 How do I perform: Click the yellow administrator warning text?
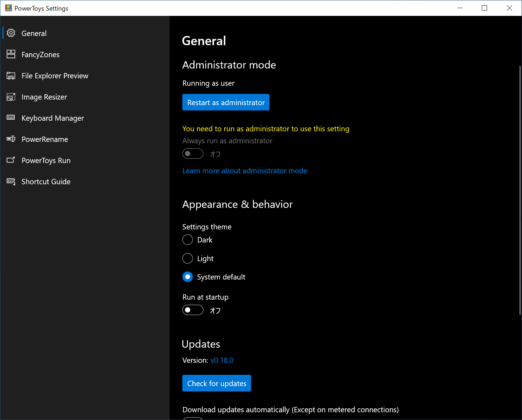tap(266, 129)
